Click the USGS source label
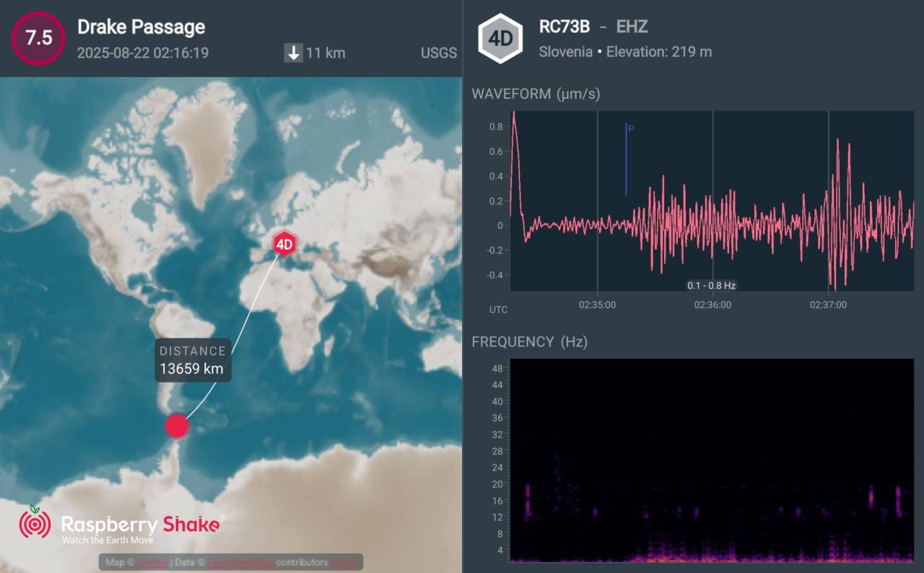The width and height of the screenshot is (924, 573). [438, 53]
